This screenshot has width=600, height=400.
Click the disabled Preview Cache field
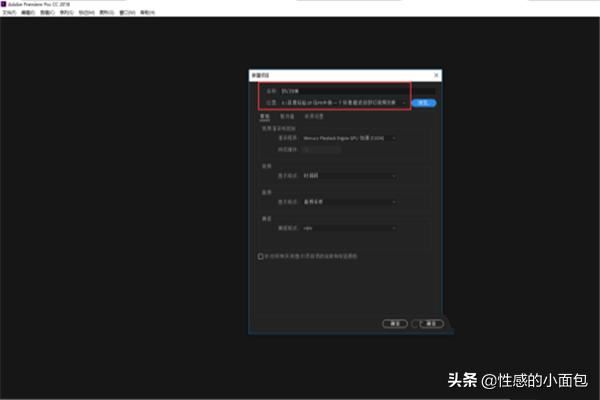[x=321, y=150]
